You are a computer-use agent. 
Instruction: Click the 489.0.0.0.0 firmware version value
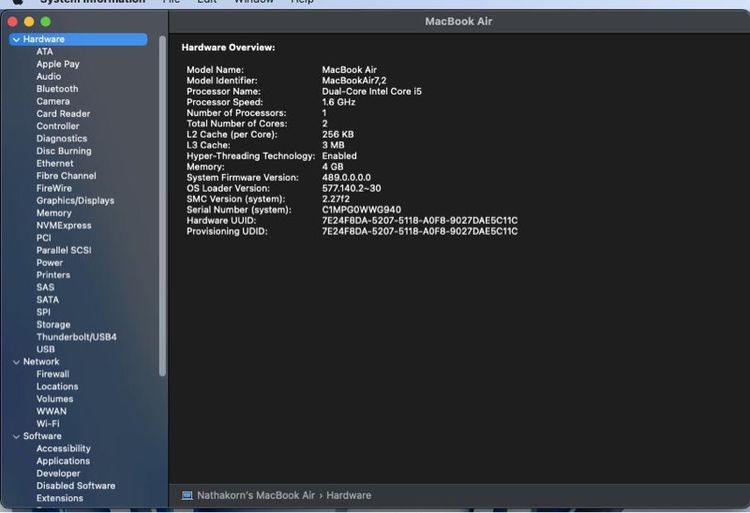(x=346, y=178)
